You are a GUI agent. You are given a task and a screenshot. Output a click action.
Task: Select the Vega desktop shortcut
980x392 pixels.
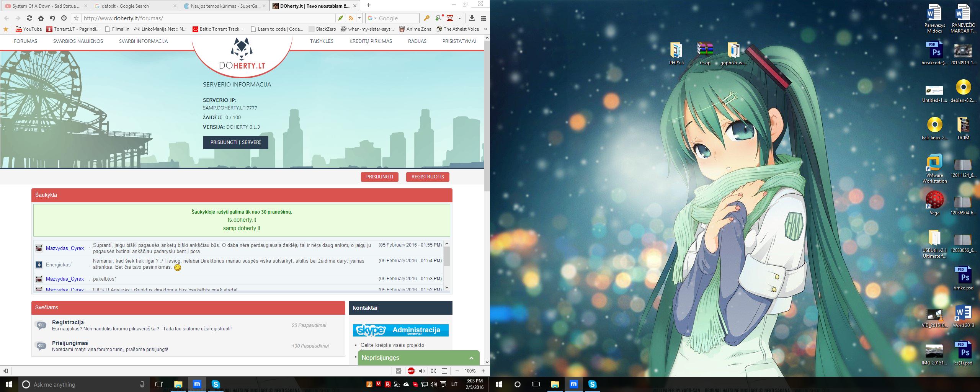[x=934, y=203]
